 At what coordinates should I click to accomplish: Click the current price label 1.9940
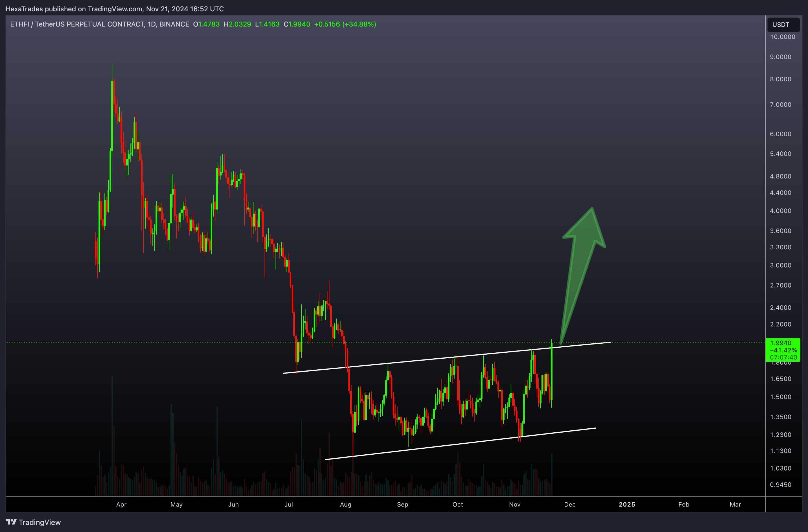781,343
